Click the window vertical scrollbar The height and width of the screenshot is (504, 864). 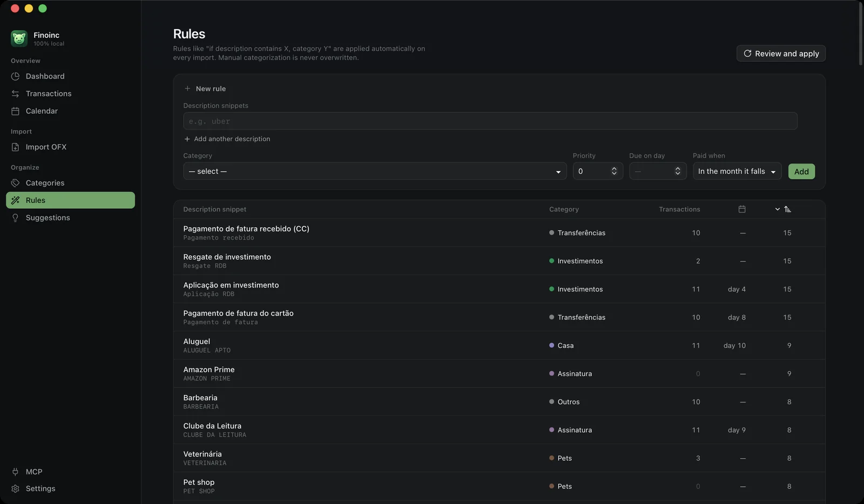click(861, 33)
